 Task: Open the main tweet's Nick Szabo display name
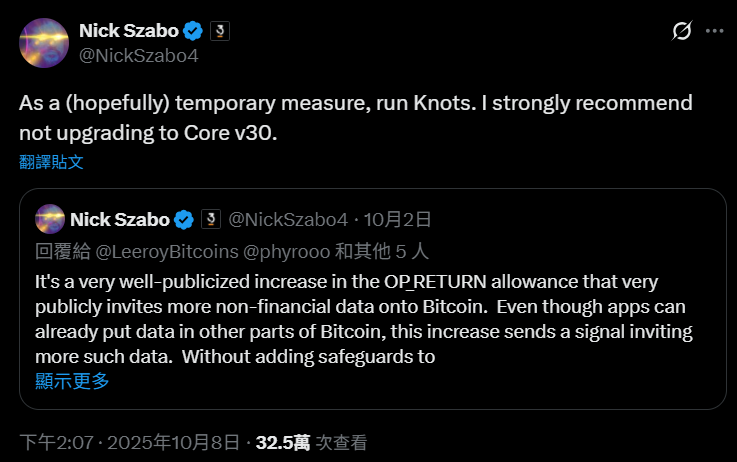129,32
